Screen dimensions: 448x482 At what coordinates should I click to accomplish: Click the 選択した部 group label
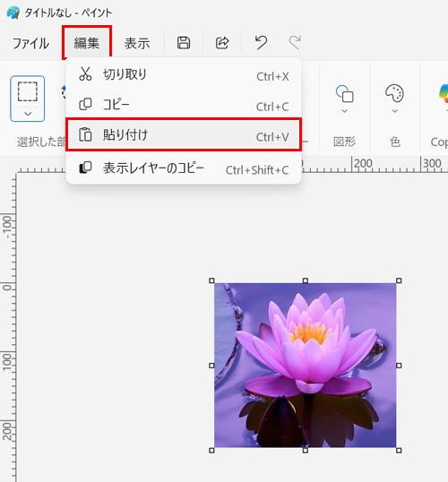tap(41, 142)
